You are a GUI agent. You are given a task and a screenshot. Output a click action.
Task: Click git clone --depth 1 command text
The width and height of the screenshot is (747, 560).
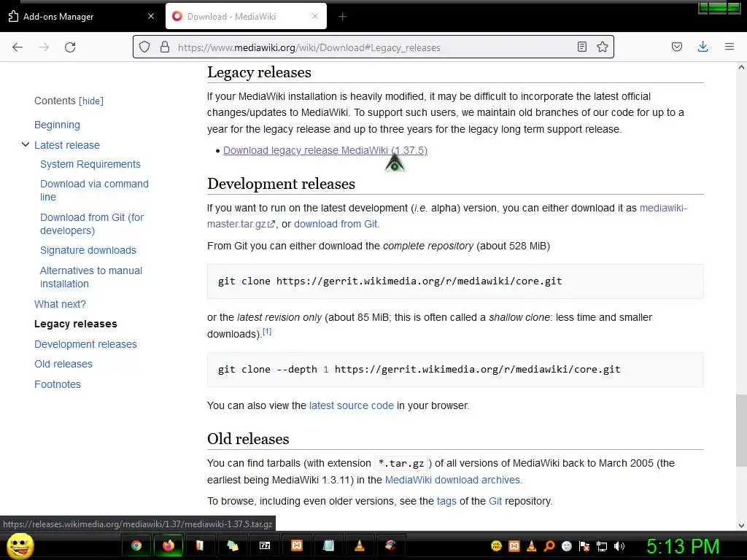pyautogui.click(x=419, y=370)
